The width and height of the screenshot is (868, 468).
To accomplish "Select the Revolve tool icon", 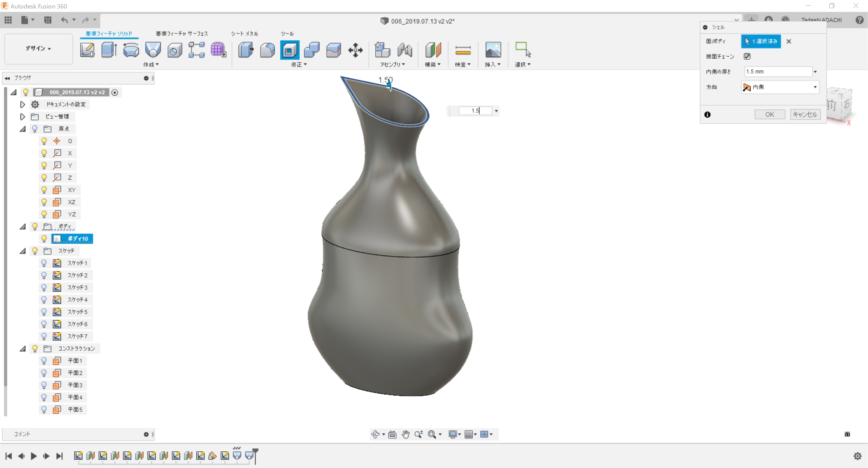I will coord(131,50).
